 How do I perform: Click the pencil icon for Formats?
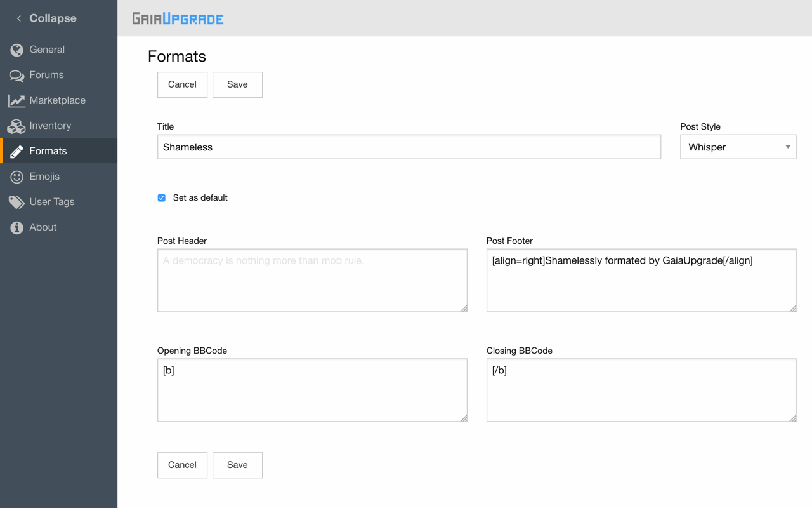pos(16,151)
